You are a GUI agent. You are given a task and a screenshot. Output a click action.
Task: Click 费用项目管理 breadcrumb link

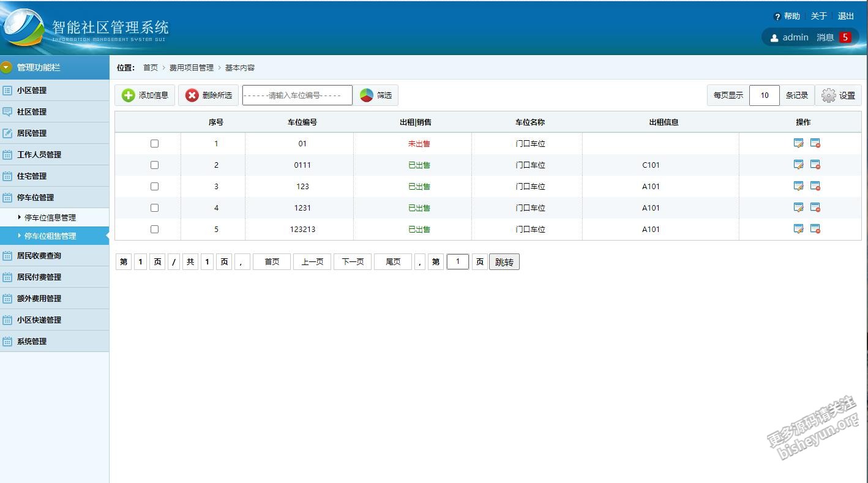click(192, 68)
